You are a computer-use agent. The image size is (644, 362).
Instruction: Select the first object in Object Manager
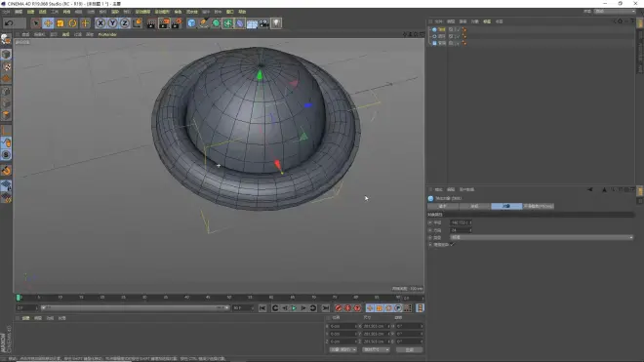point(441,29)
